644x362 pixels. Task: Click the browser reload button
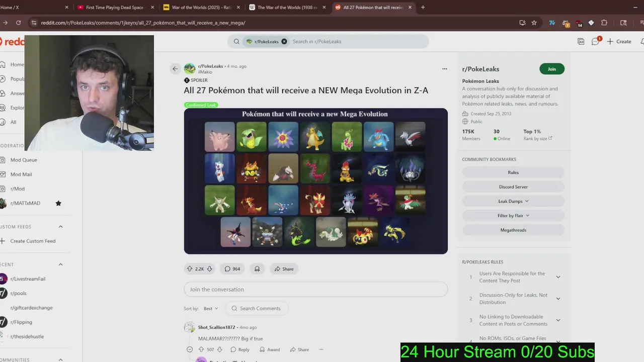[19, 23]
